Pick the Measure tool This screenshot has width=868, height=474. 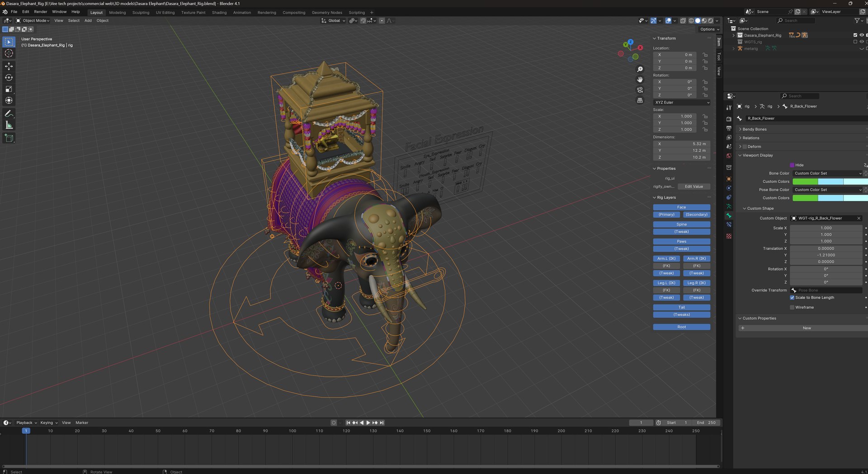tap(9, 125)
